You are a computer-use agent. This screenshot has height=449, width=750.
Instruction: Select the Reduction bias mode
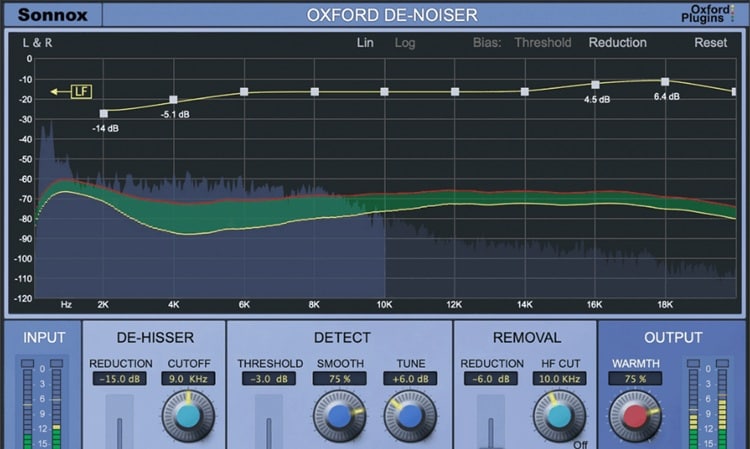[618, 43]
